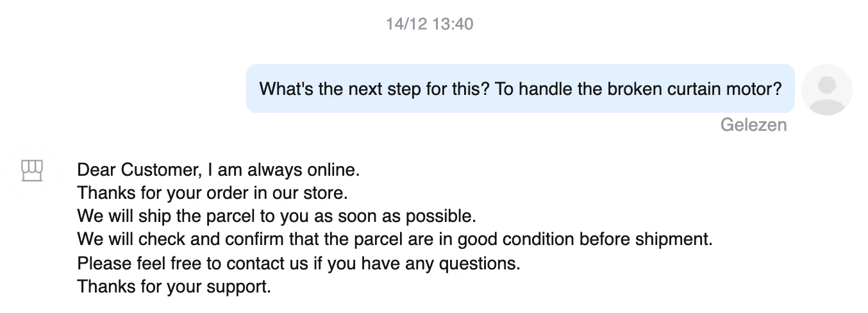Click the 'Gelezen' read status label
868x313 pixels.
pos(753,124)
